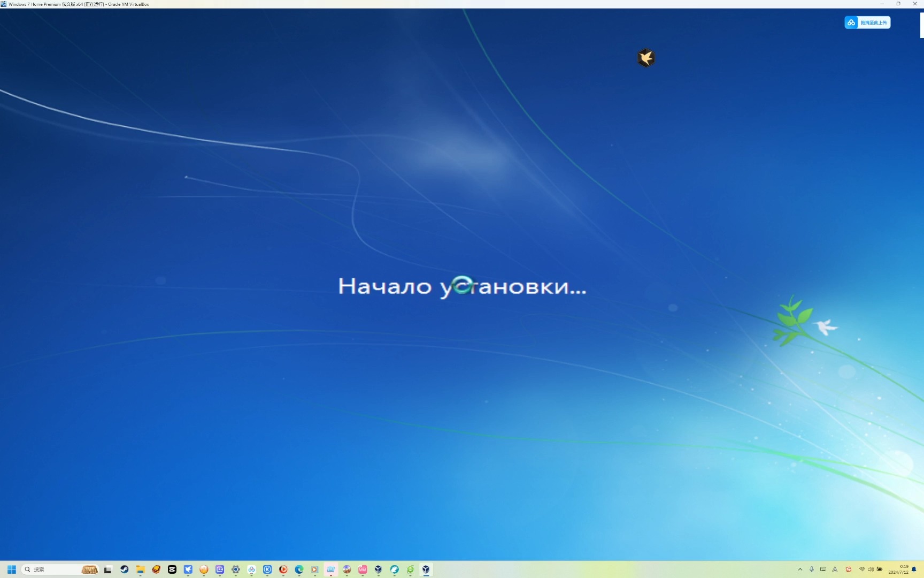Open the clock showing 2024/7/12

[899, 569]
